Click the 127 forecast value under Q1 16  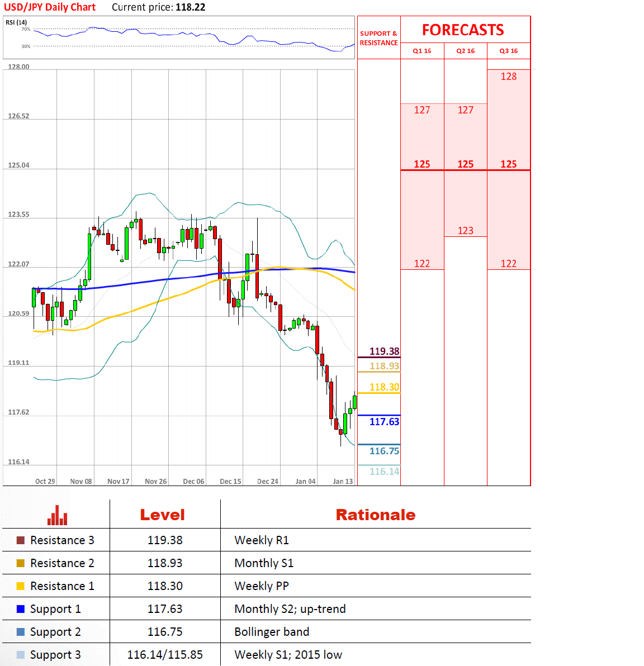coord(422,110)
